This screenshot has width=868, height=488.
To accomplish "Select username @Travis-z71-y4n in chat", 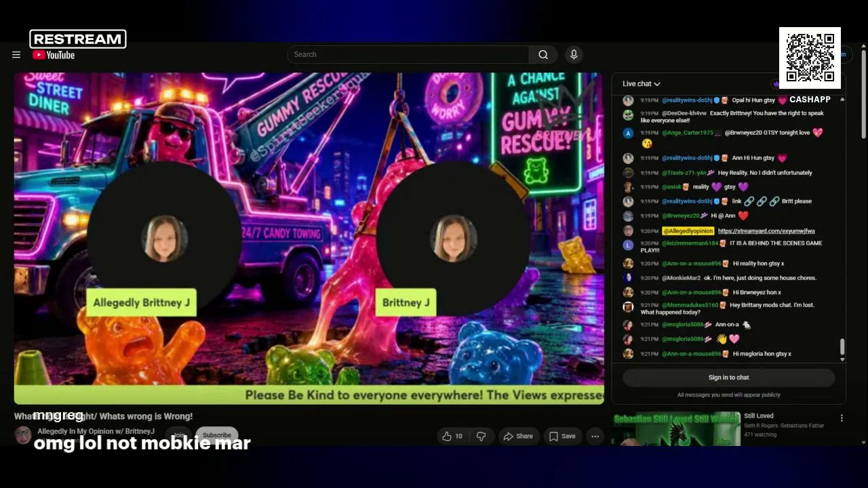I will pos(684,173).
